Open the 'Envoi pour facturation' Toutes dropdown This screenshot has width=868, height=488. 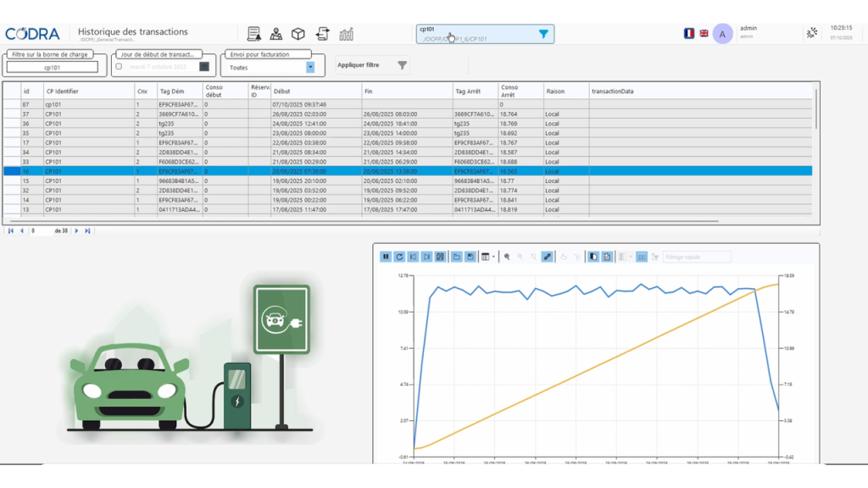[310, 67]
